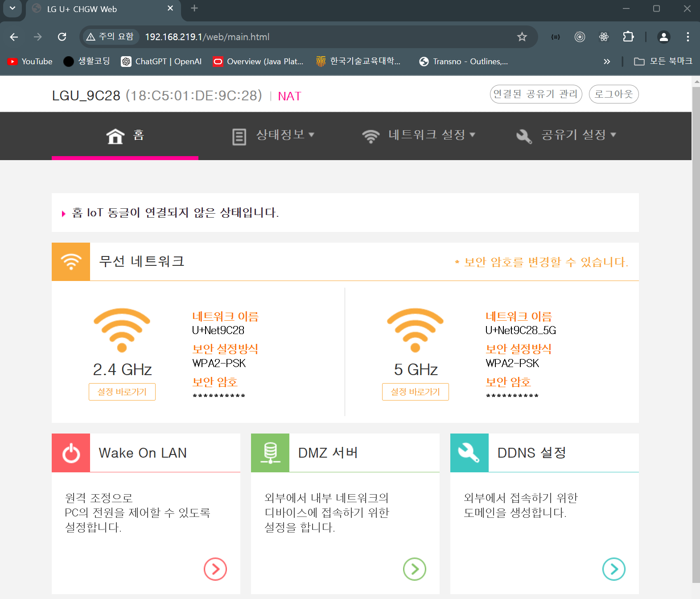Click the 주의 요함 security warning chip

click(110, 37)
